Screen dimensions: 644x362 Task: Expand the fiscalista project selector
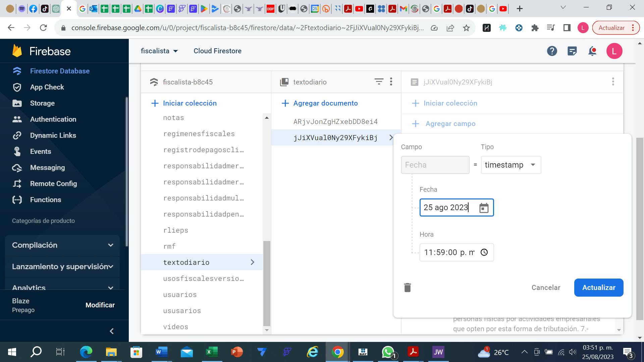click(159, 51)
